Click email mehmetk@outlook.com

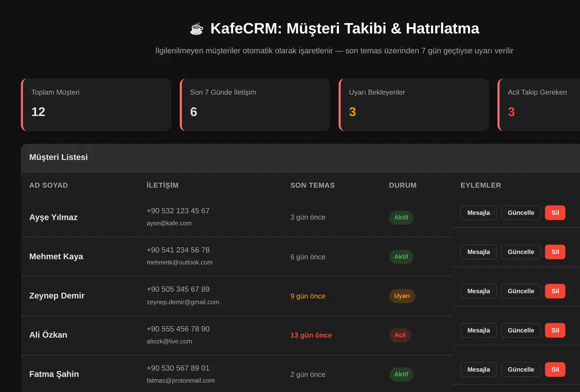pos(180,262)
